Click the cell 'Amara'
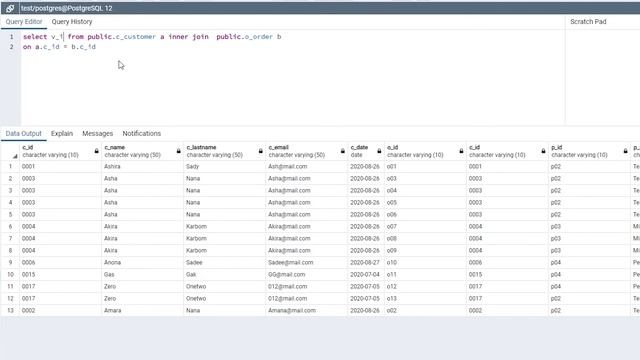 pyautogui.click(x=142, y=311)
